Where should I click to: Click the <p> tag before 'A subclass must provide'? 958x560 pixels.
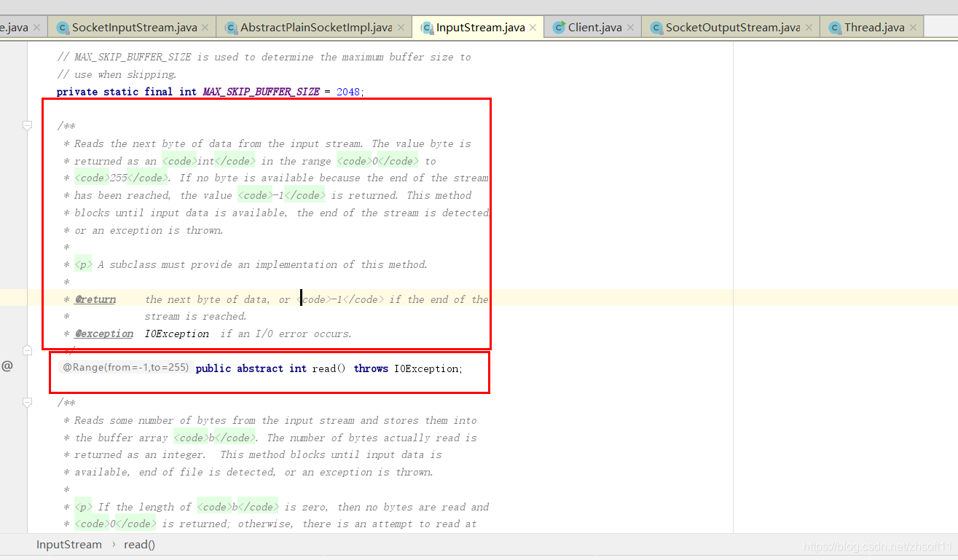point(83,264)
